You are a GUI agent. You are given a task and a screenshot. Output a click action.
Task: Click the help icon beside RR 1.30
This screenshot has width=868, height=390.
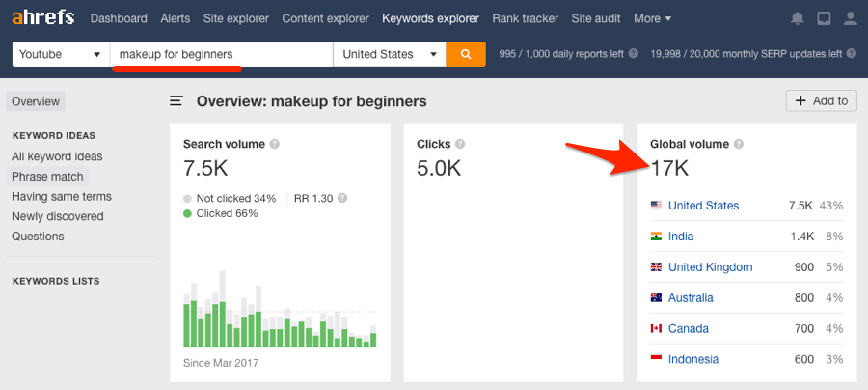coord(342,198)
